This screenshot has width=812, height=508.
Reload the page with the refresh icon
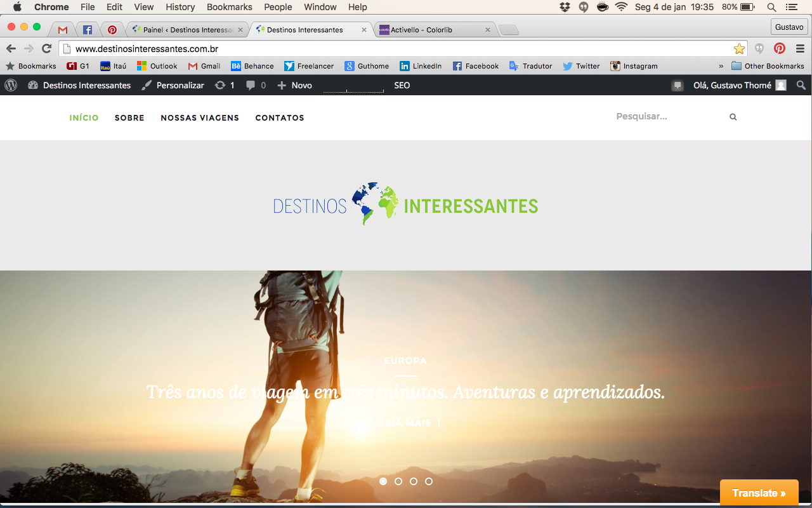click(46, 48)
